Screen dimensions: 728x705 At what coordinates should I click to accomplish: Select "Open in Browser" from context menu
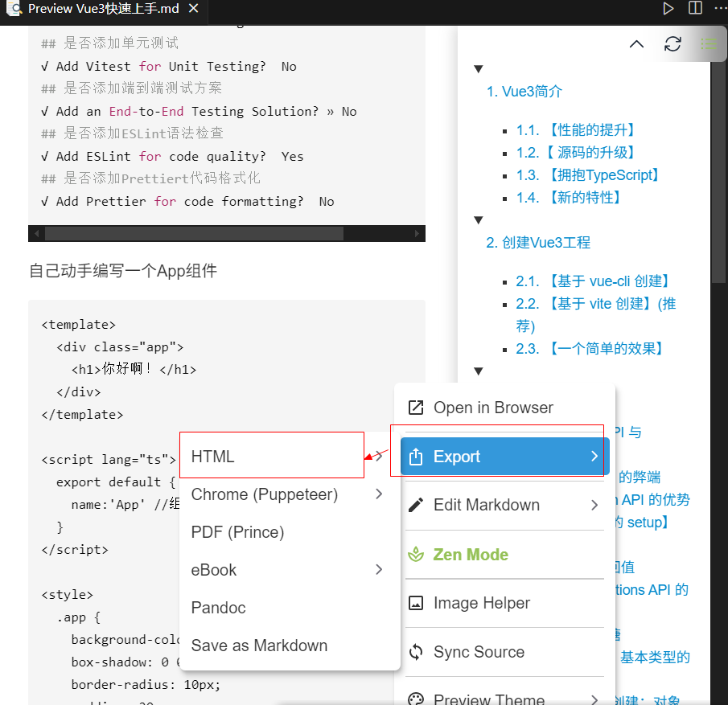pos(493,408)
